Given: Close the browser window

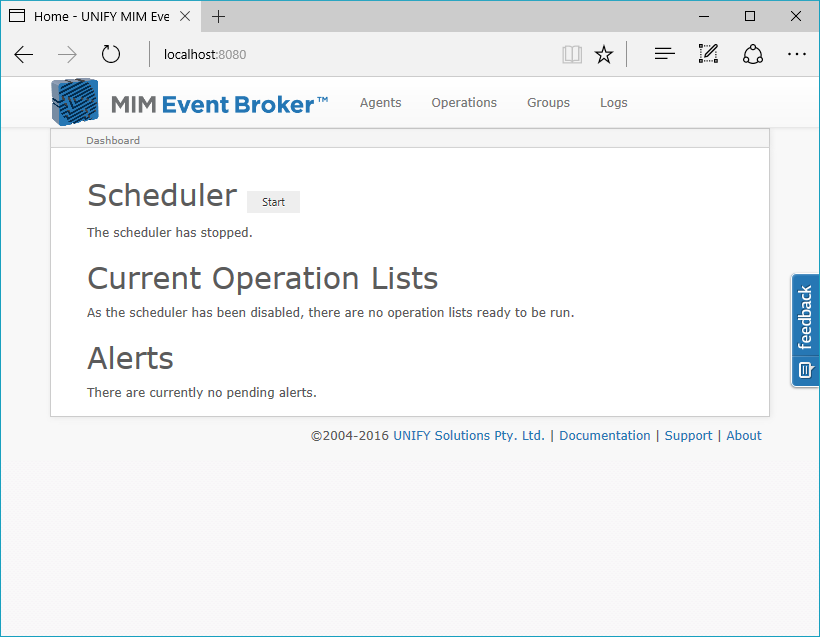Looking at the screenshot, I should point(795,16).
